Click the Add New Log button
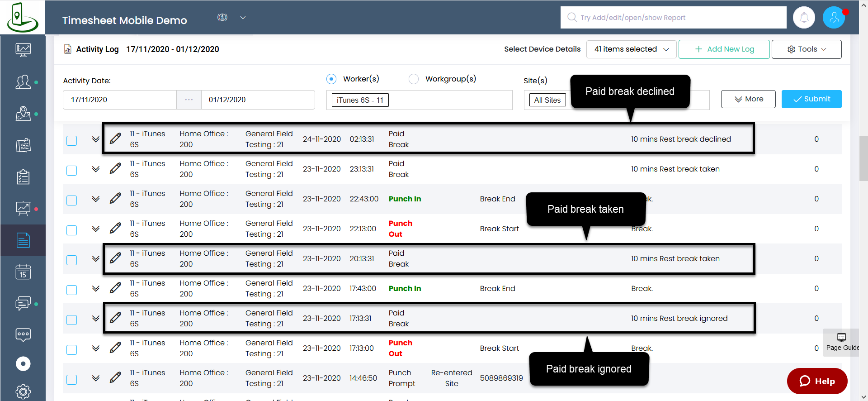The width and height of the screenshot is (868, 401). click(724, 49)
